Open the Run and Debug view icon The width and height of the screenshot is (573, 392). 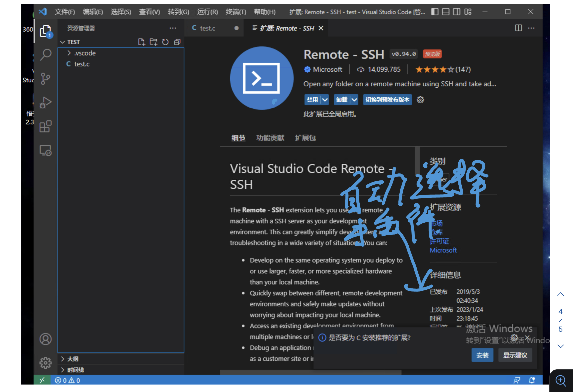pyautogui.click(x=46, y=102)
